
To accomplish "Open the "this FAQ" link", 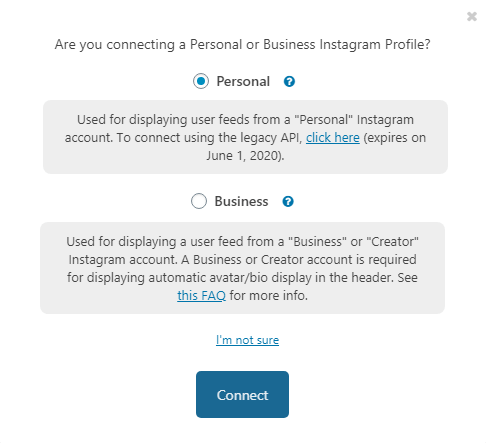I will 201,295.
